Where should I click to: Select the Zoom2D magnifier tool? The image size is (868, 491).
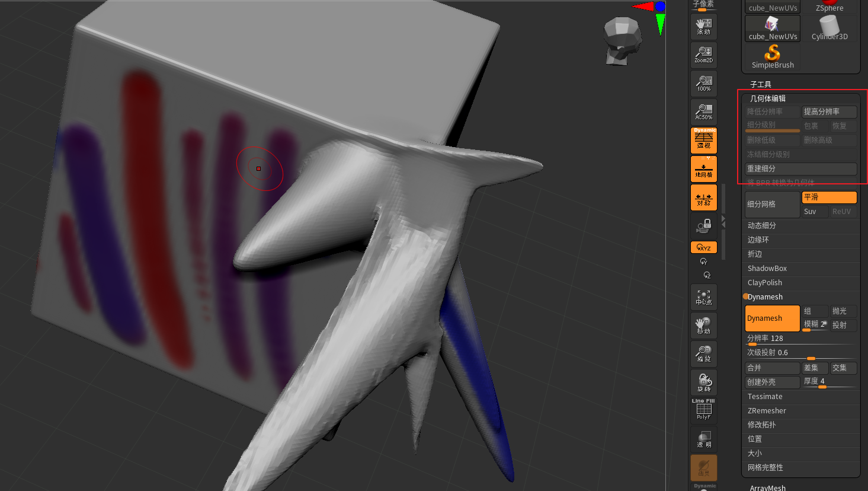pos(703,55)
